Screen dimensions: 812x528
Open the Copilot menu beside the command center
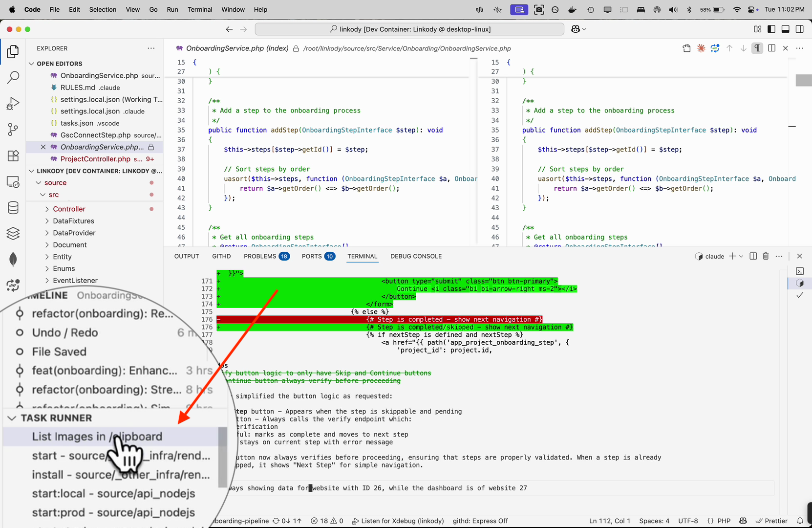click(578, 29)
